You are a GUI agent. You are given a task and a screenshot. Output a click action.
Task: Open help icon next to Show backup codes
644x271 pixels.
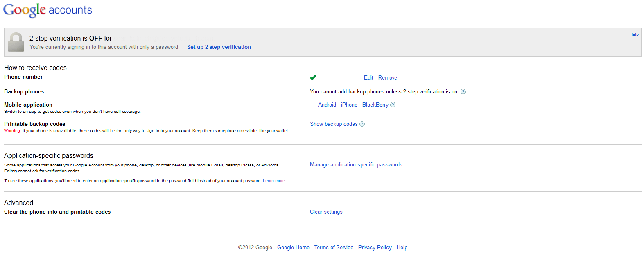[x=362, y=124]
